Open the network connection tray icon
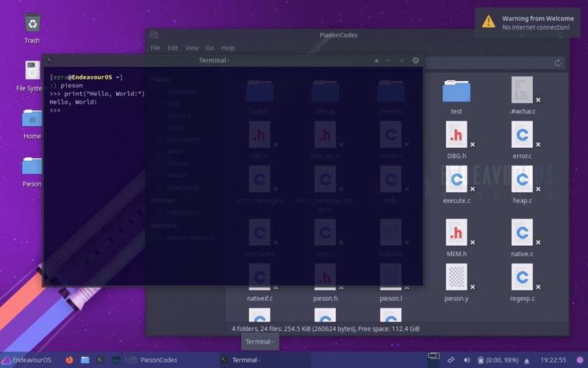This screenshot has width=588, height=368. (451, 360)
